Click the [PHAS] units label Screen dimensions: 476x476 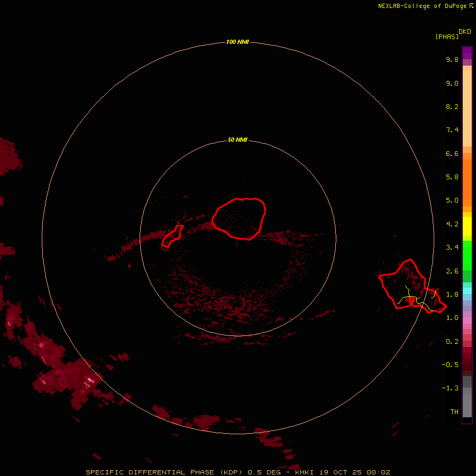point(447,36)
